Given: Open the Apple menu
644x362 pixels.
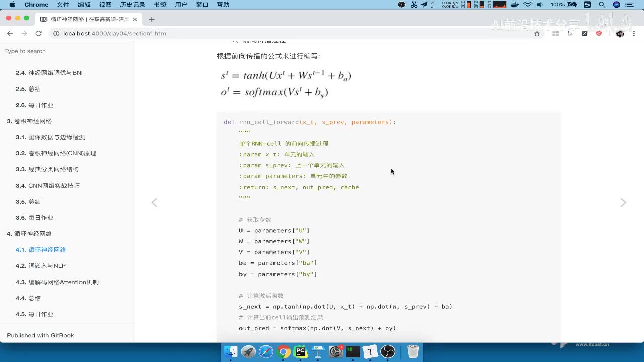Looking at the screenshot, I should click(12, 5).
